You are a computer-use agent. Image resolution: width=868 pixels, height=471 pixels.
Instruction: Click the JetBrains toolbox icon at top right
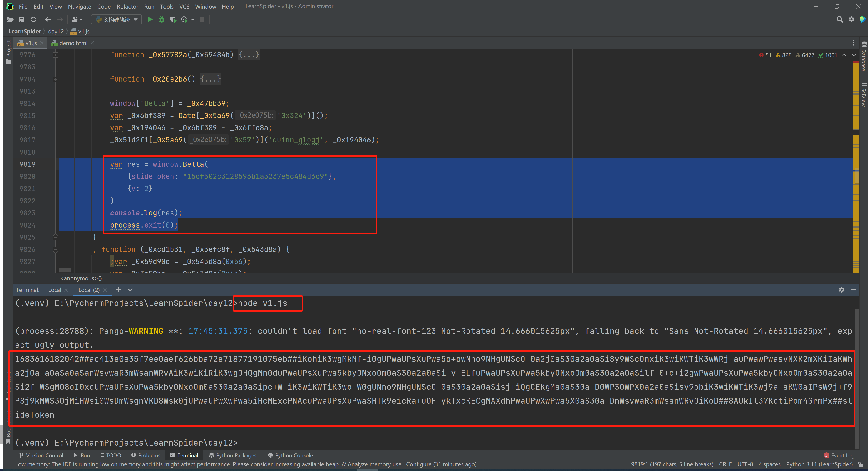(863, 20)
